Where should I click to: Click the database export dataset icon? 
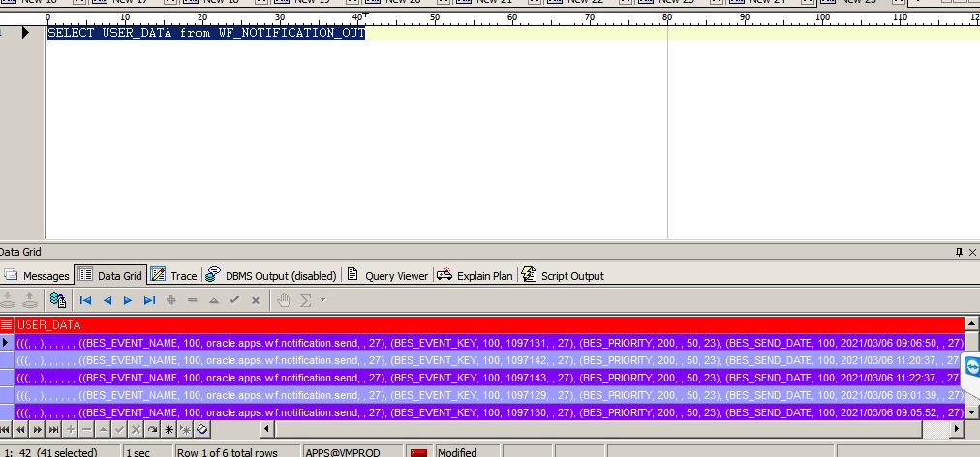tap(58, 301)
